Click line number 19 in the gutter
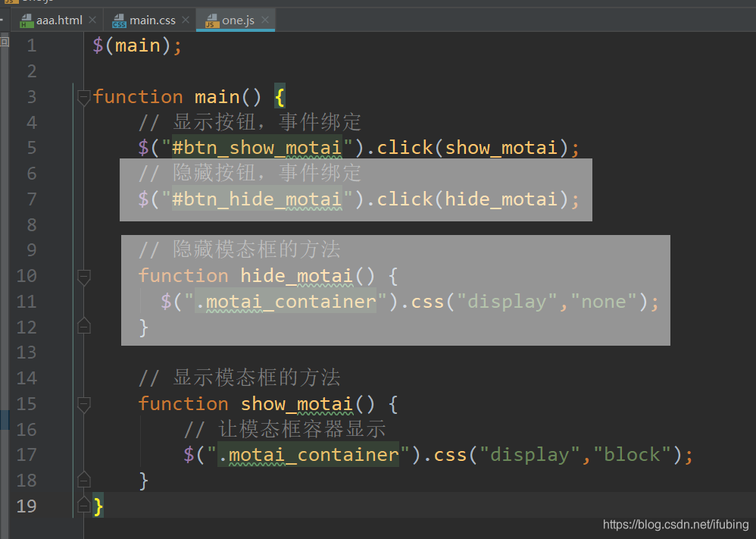This screenshot has height=539, width=756. point(27,506)
